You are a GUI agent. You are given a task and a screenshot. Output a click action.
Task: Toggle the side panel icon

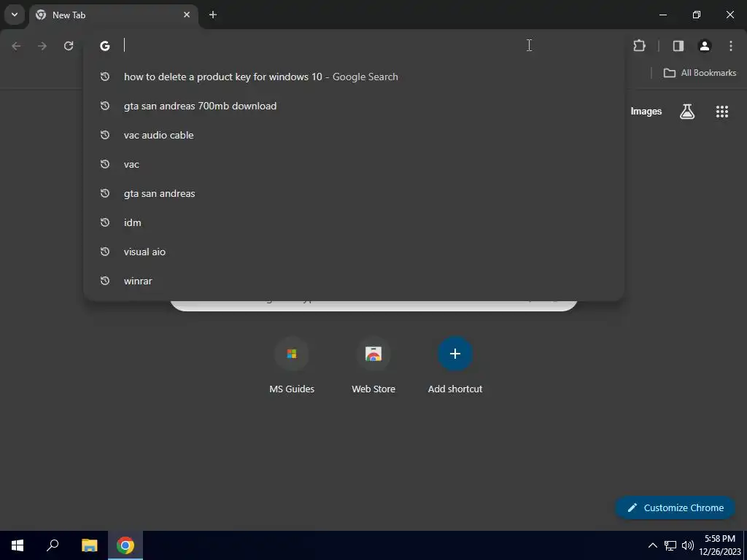pos(678,46)
